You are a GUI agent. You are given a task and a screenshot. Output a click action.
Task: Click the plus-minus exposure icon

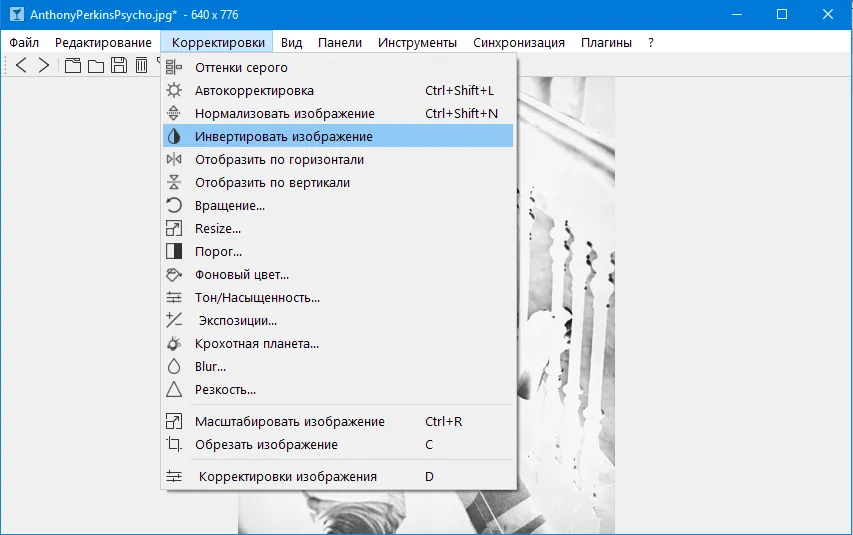tap(174, 320)
